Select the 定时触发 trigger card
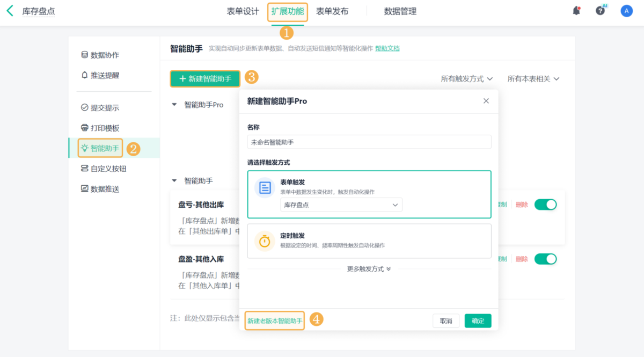 point(369,241)
